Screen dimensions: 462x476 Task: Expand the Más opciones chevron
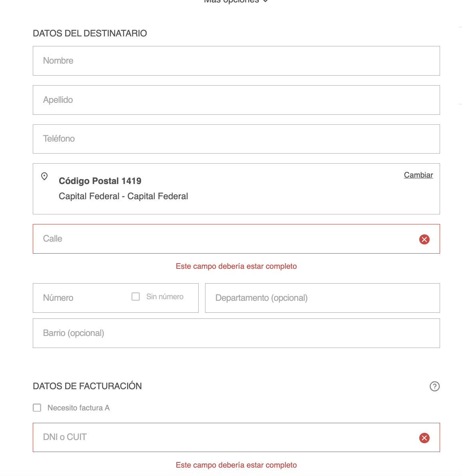point(265,1)
